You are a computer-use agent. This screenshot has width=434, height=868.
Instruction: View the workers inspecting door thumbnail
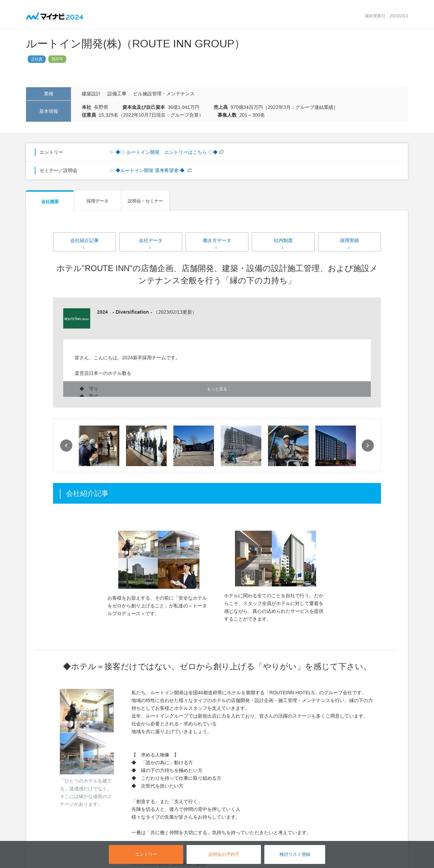[x=99, y=446]
